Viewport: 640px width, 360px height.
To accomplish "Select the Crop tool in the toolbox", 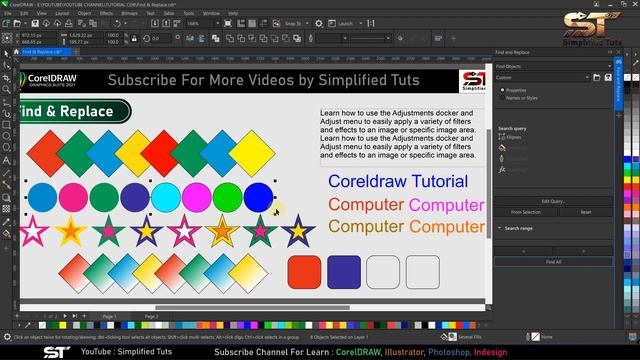I will 6,77.
